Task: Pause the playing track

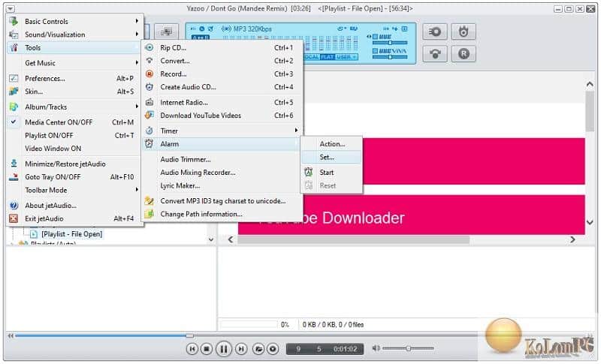Action: (223, 349)
